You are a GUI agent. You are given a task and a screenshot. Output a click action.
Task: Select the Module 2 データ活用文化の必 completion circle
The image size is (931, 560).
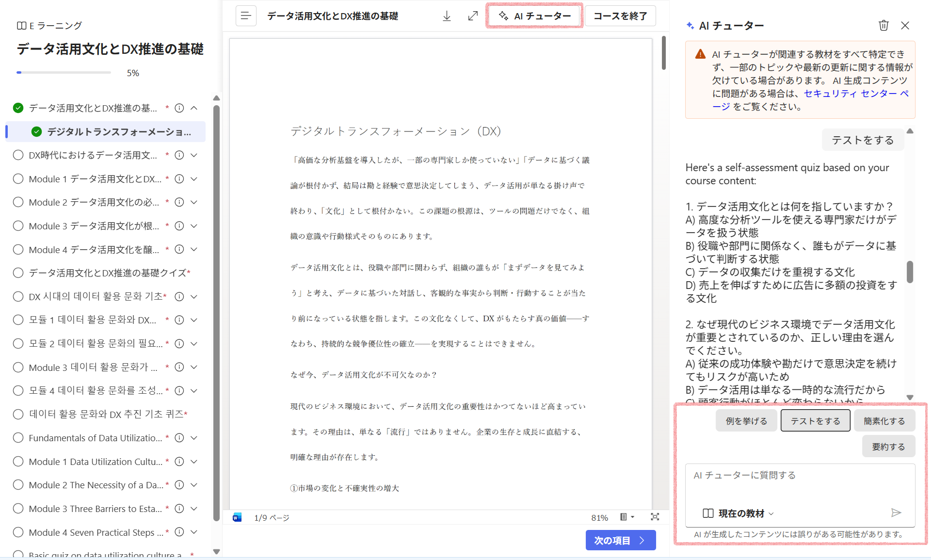[18, 202]
